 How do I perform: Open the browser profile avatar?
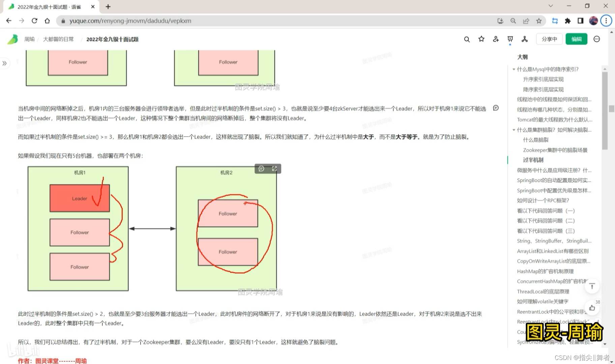click(x=593, y=21)
